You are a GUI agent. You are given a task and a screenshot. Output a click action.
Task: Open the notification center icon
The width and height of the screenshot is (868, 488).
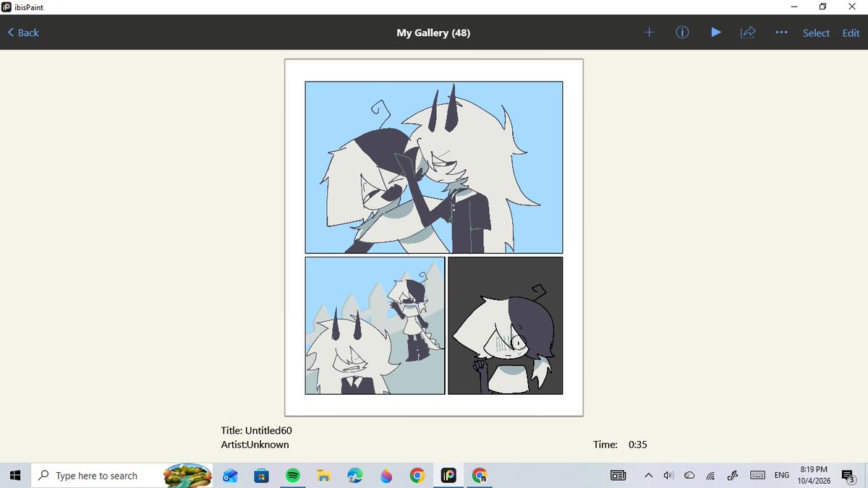pos(849,476)
